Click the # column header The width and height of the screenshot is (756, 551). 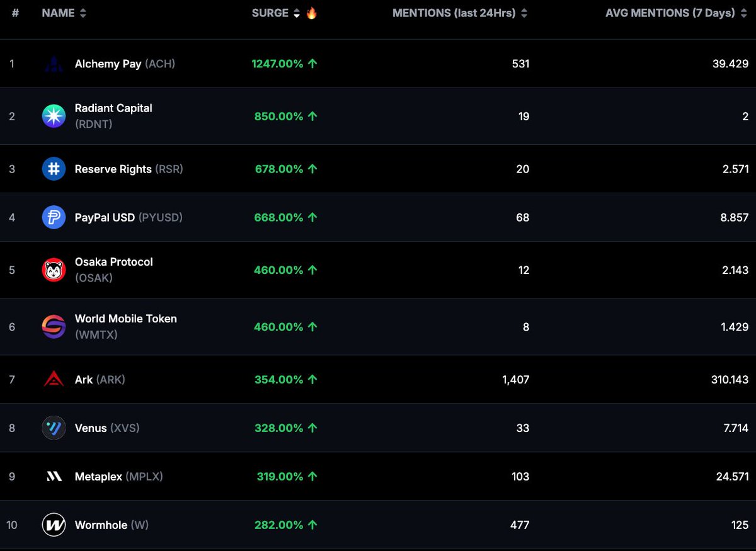15,13
